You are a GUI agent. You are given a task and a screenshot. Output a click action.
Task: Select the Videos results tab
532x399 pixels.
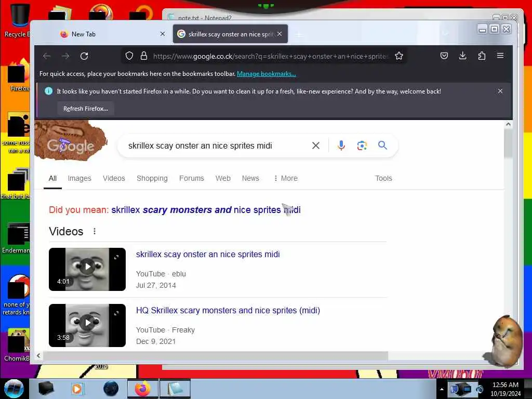coord(114,179)
